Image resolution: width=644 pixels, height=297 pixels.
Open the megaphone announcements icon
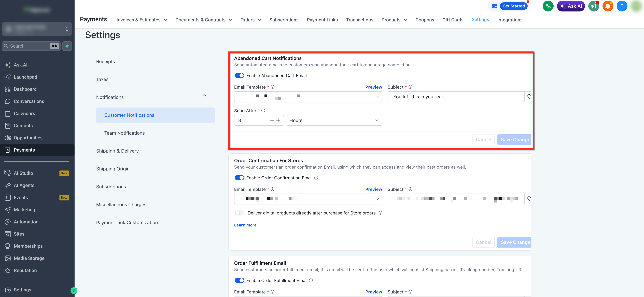594,6
